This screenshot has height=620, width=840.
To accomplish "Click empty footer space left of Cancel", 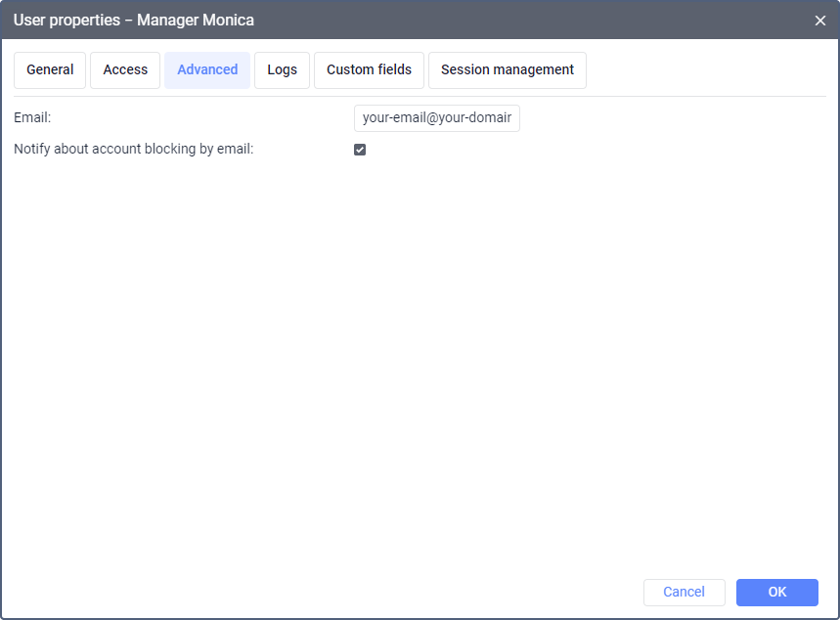I will pos(323,592).
